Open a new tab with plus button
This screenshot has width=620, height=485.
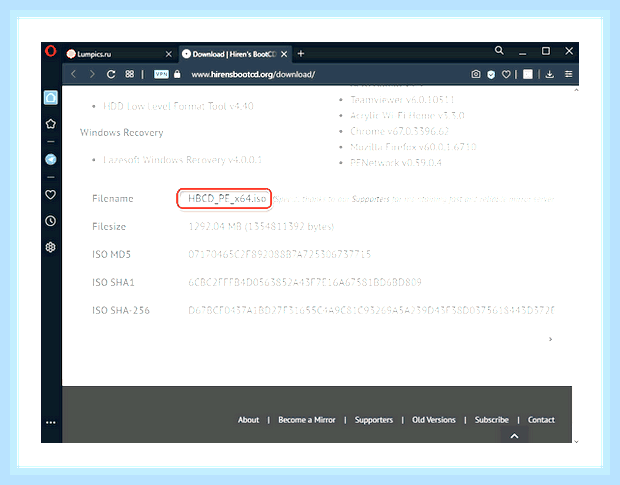click(301, 54)
